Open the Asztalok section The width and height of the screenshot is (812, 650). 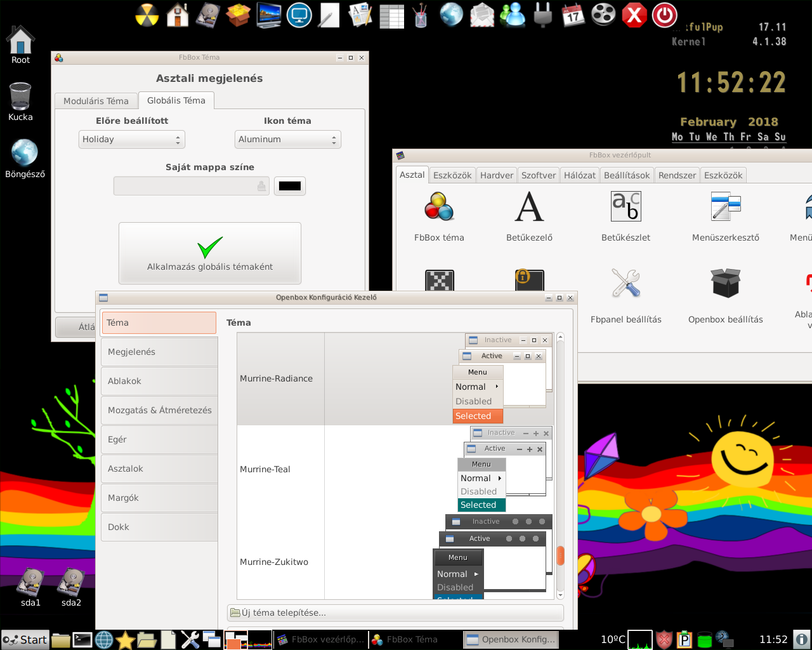(159, 468)
